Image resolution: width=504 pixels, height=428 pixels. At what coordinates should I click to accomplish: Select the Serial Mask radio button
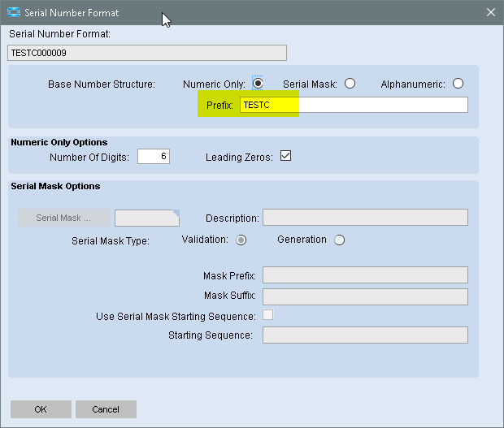tap(350, 84)
